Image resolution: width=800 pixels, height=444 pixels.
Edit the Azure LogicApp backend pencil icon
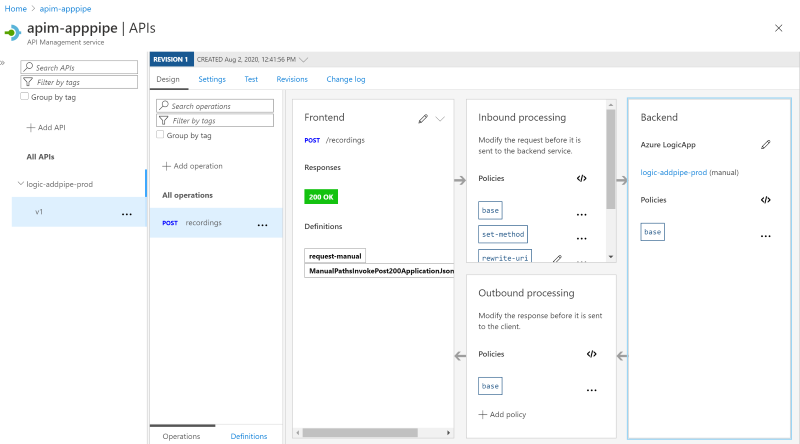pyautogui.click(x=765, y=144)
